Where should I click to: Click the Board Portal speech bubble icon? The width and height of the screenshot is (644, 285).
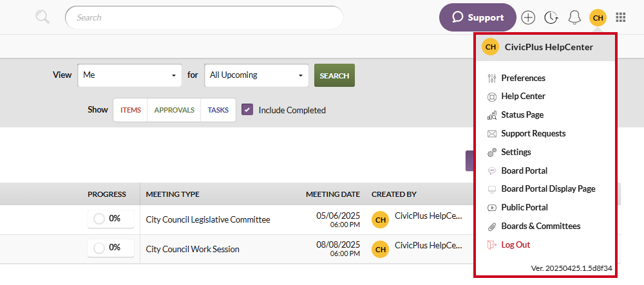pyautogui.click(x=491, y=171)
